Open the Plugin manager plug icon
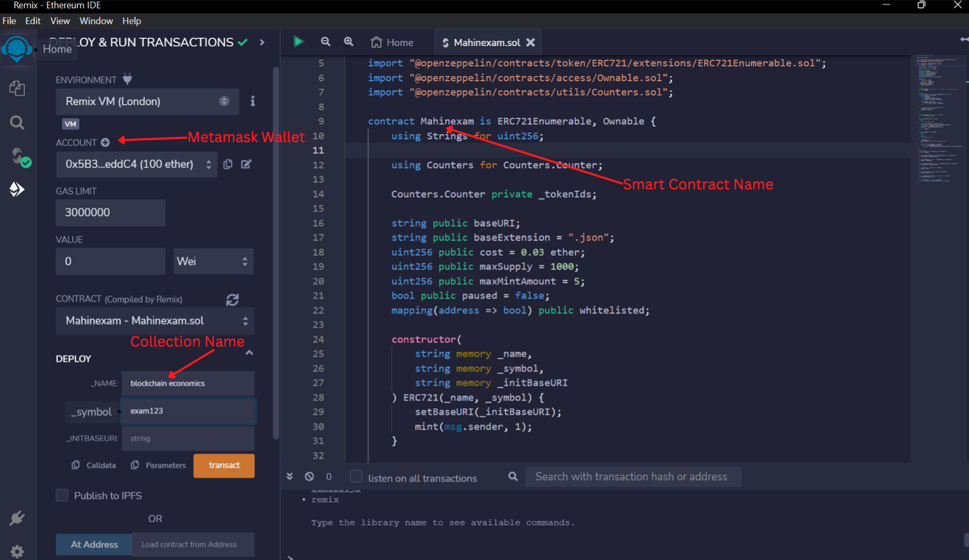Viewport: 969px width, 560px height. pos(17,518)
